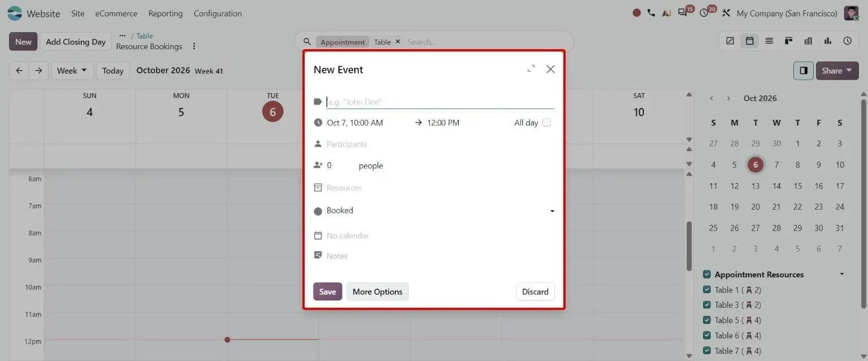
Task: Click the red recording status dot
Action: point(637,13)
